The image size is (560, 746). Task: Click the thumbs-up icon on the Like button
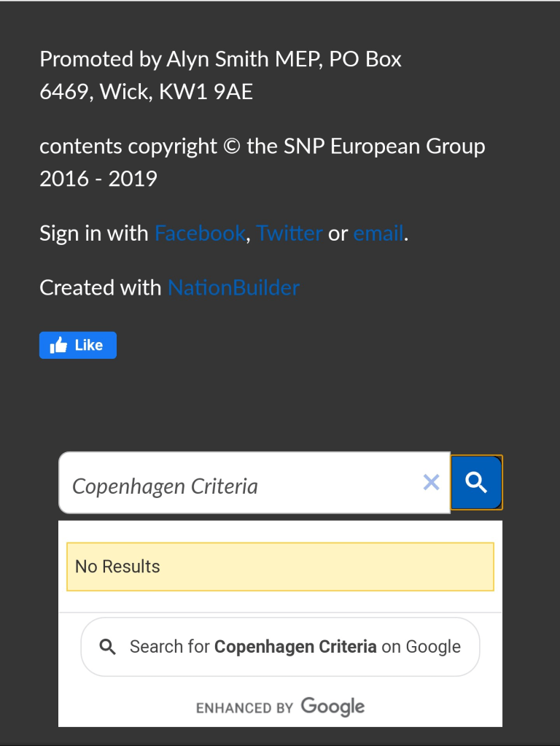pos(58,346)
